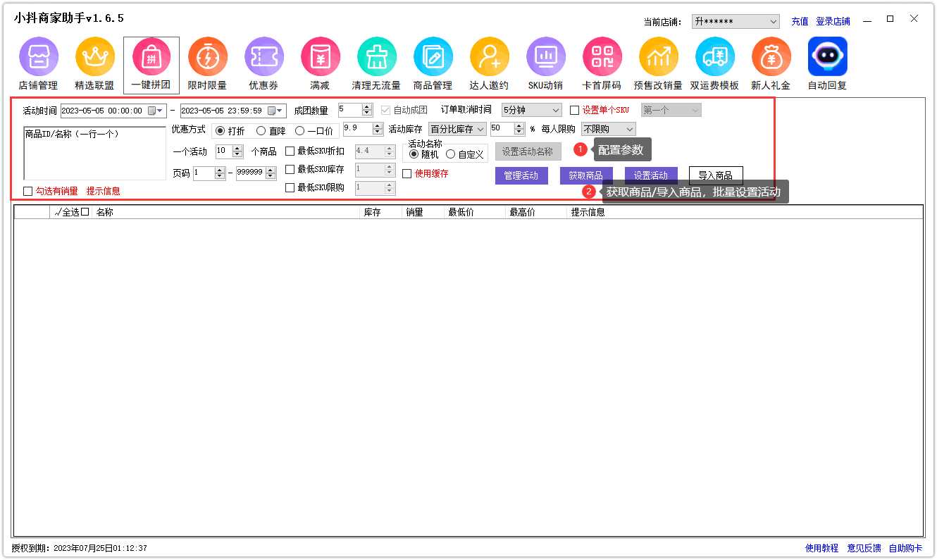Screen dimensions: 937x560
Task: Select the 一口价 pricing radio button
Action: (x=299, y=130)
